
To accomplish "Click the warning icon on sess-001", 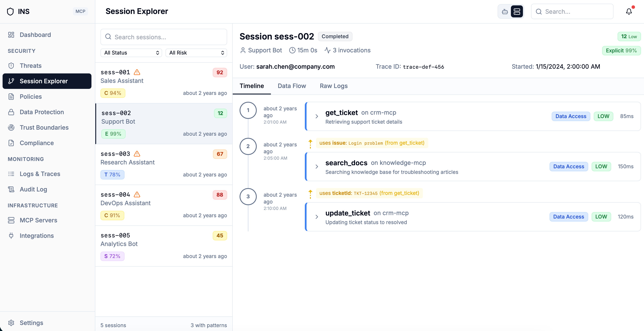I will [x=137, y=72].
